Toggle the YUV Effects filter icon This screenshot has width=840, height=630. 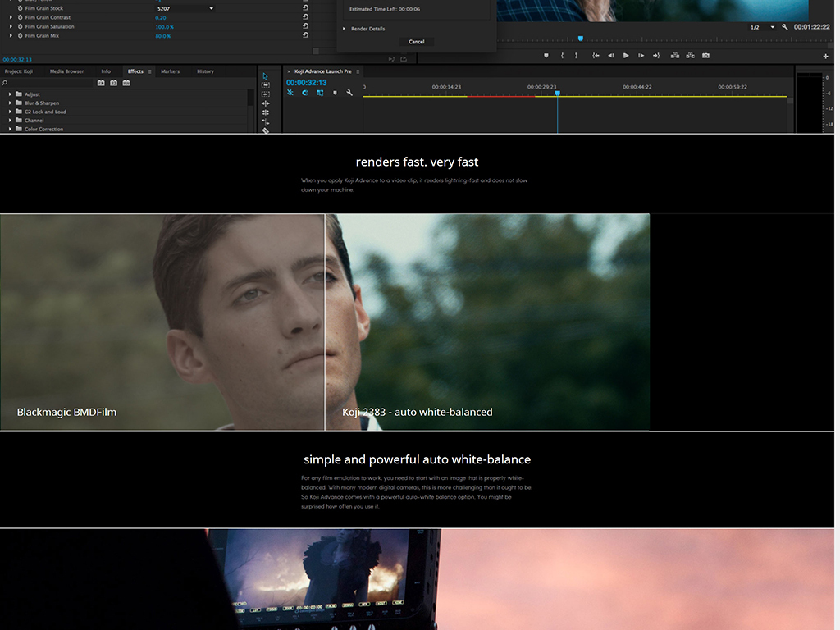(x=126, y=83)
